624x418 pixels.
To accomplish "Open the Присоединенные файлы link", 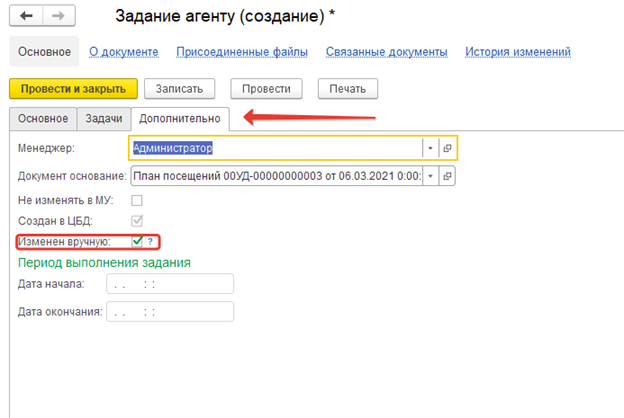I will click(242, 52).
